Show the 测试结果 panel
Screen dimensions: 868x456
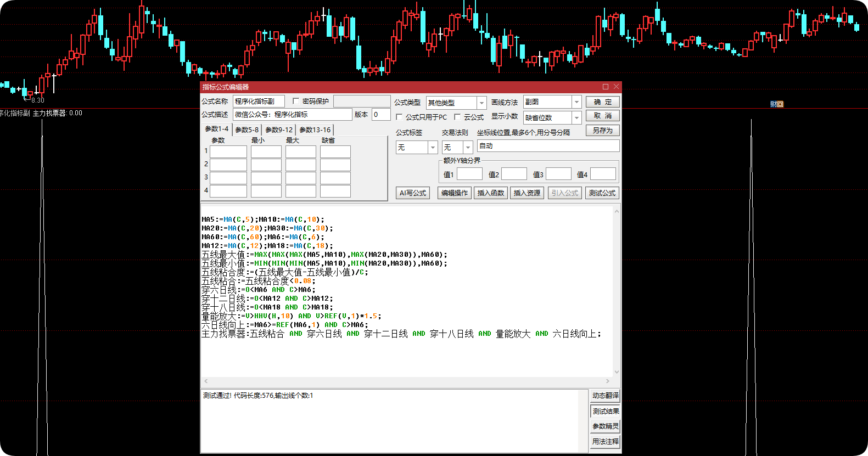tap(606, 412)
